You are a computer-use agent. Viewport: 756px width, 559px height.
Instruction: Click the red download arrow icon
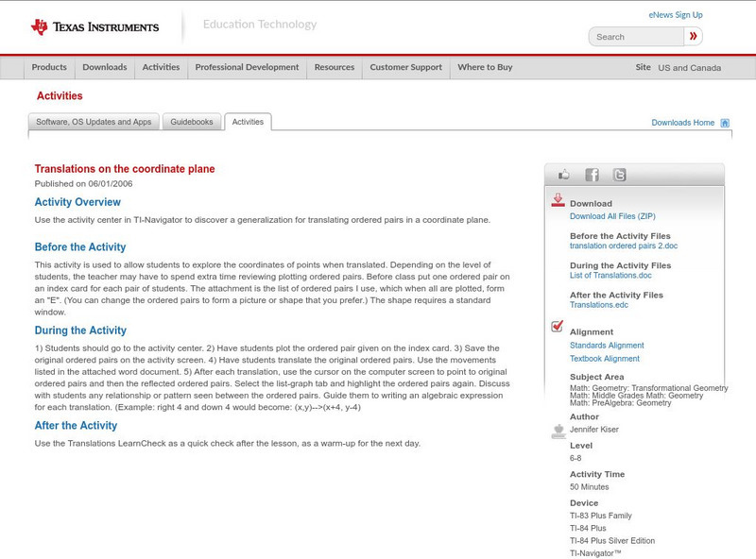coord(558,200)
